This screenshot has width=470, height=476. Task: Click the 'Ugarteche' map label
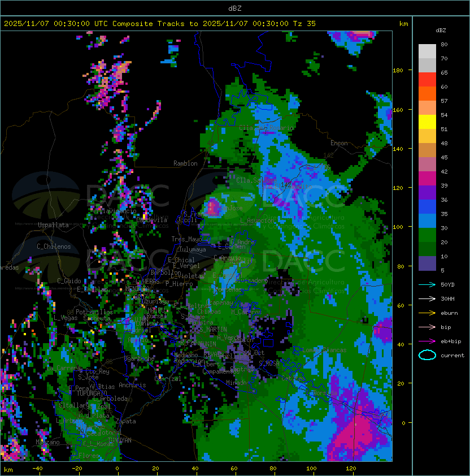tap(140, 359)
